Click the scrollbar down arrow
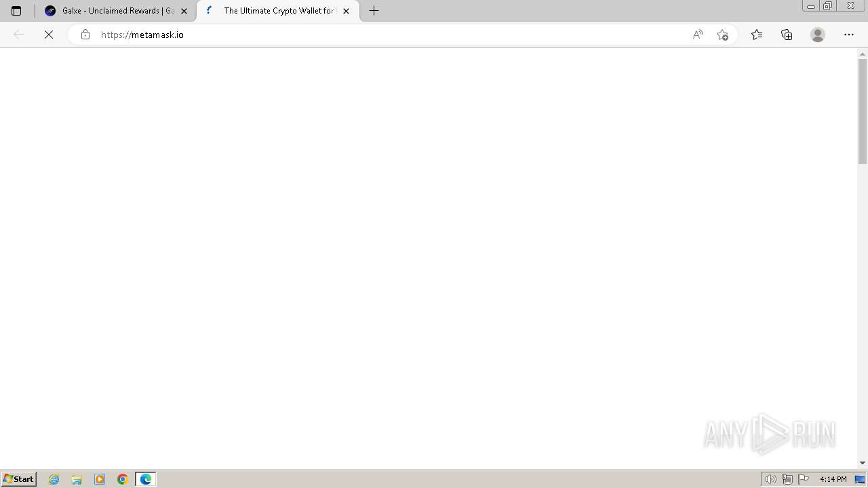 point(863,463)
